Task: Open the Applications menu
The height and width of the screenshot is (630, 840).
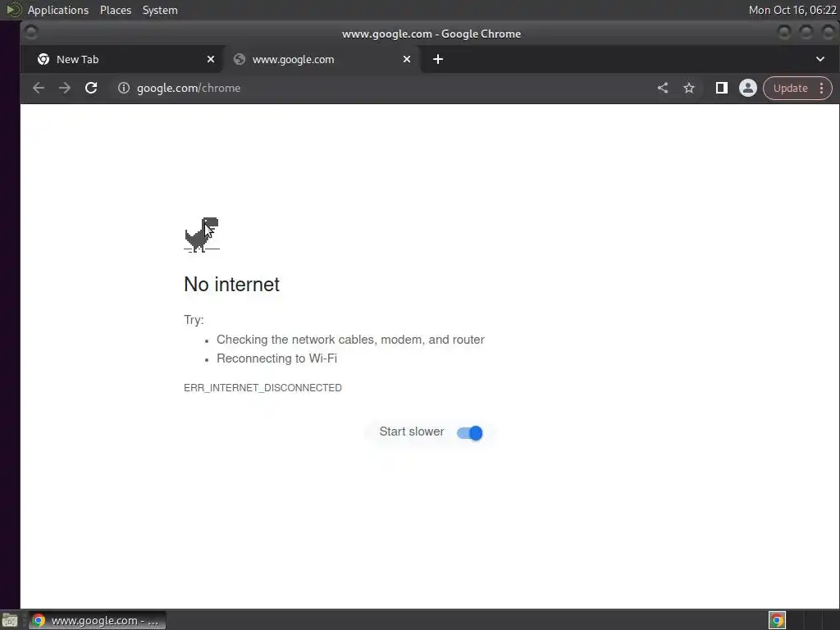Action: [x=58, y=10]
